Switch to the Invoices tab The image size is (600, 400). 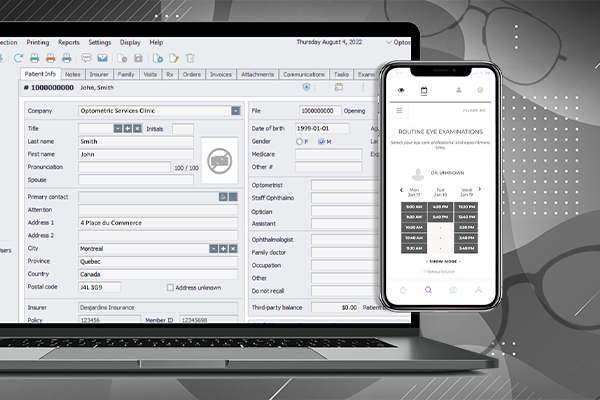coord(221,74)
